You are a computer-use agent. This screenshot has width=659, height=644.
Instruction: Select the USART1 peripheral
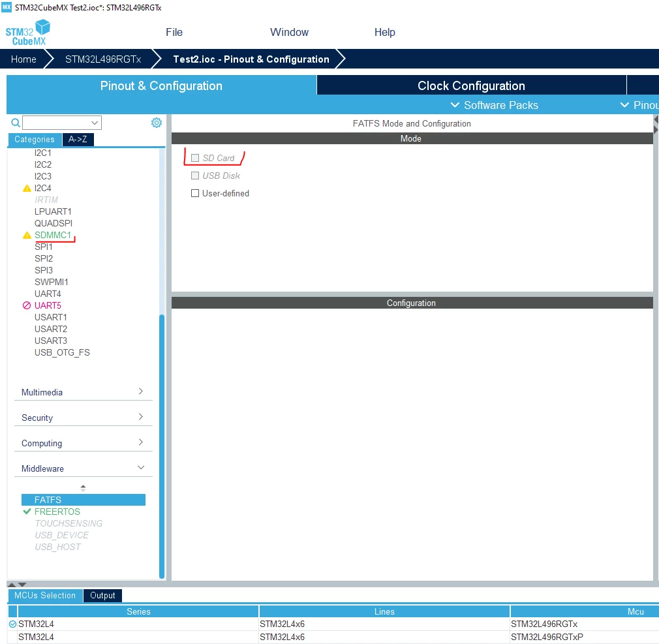click(50, 317)
